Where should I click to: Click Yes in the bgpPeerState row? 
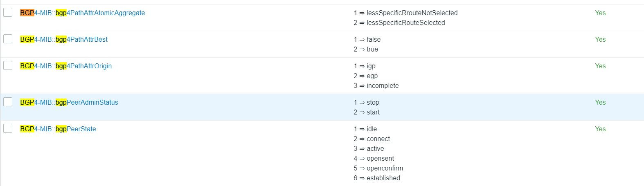600,129
